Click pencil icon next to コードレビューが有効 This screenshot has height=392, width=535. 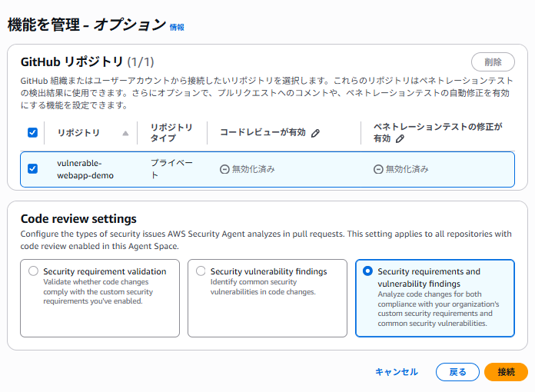(315, 133)
